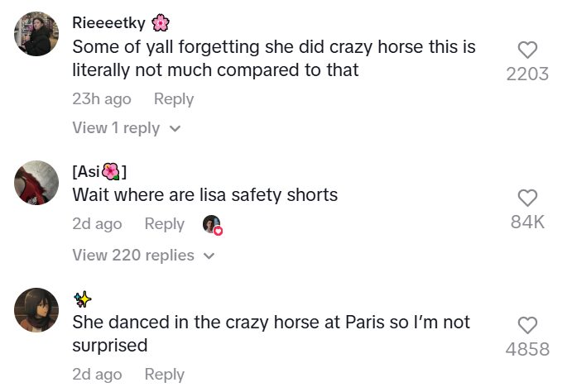Image resolution: width=572 pixels, height=392 pixels.
Task: Click the sparkle emoji username
Action: point(82,299)
